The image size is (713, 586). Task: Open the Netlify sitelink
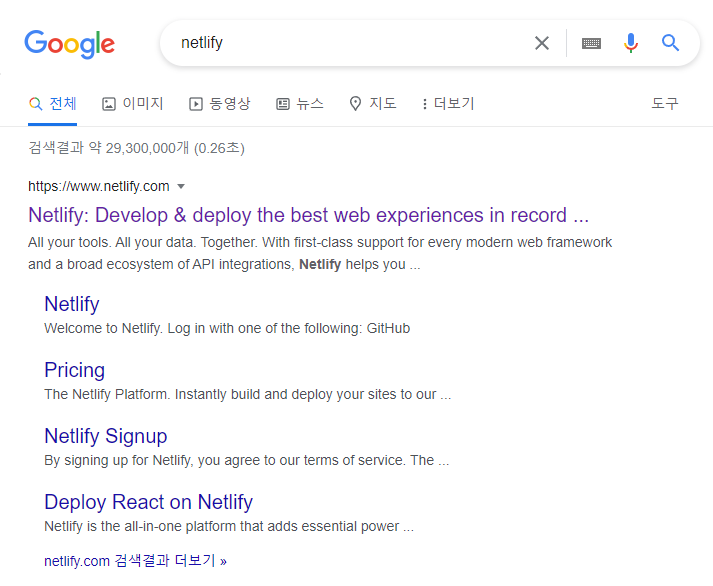point(72,304)
